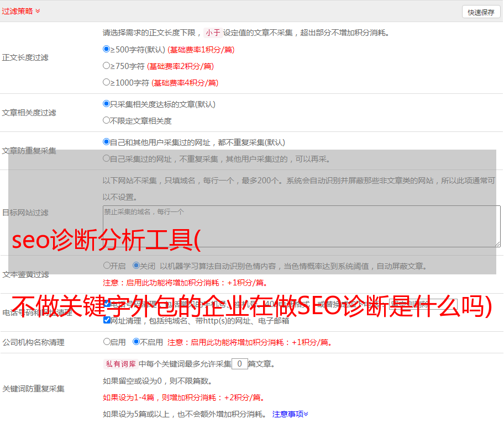Collapse the 过滤策略 section chevron
The width and height of the screenshot is (504, 424).
(x=38, y=11)
